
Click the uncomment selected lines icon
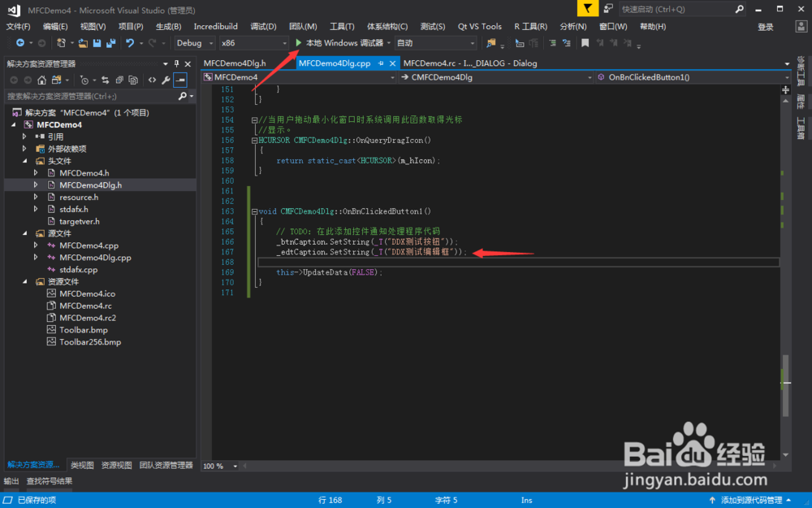click(567, 43)
